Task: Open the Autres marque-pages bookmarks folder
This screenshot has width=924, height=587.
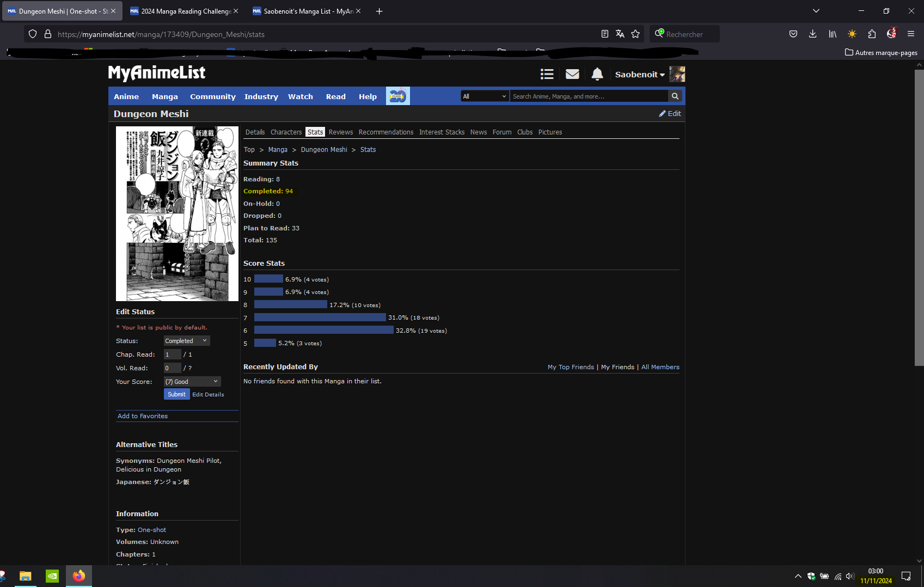Action: pyautogui.click(x=881, y=53)
